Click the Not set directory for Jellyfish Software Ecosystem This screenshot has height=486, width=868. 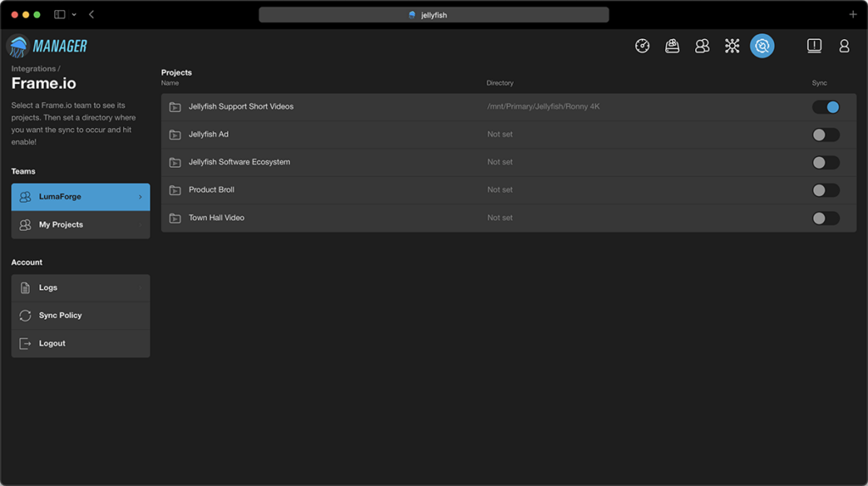pyautogui.click(x=500, y=162)
